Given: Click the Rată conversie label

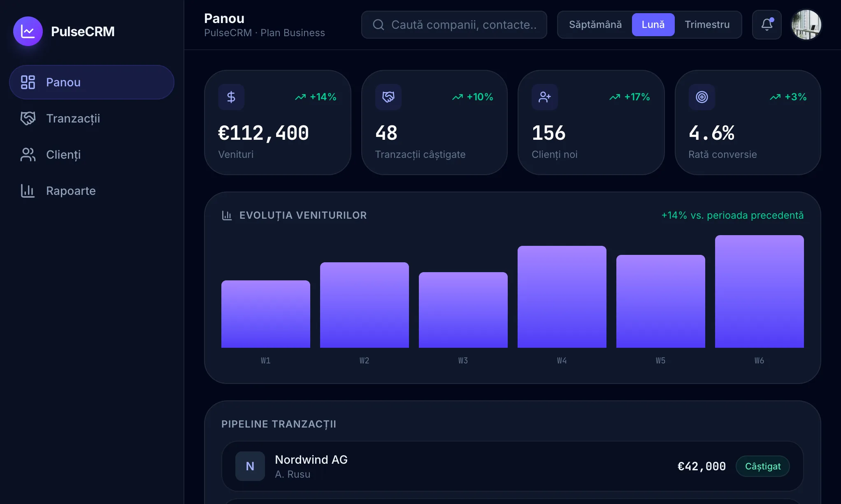Looking at the screenshot, I should pos(723,155).
